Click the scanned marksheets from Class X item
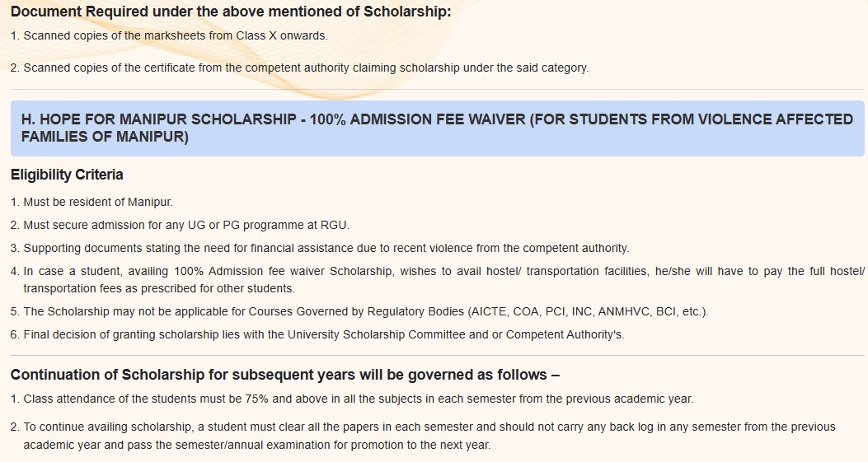 169,35
